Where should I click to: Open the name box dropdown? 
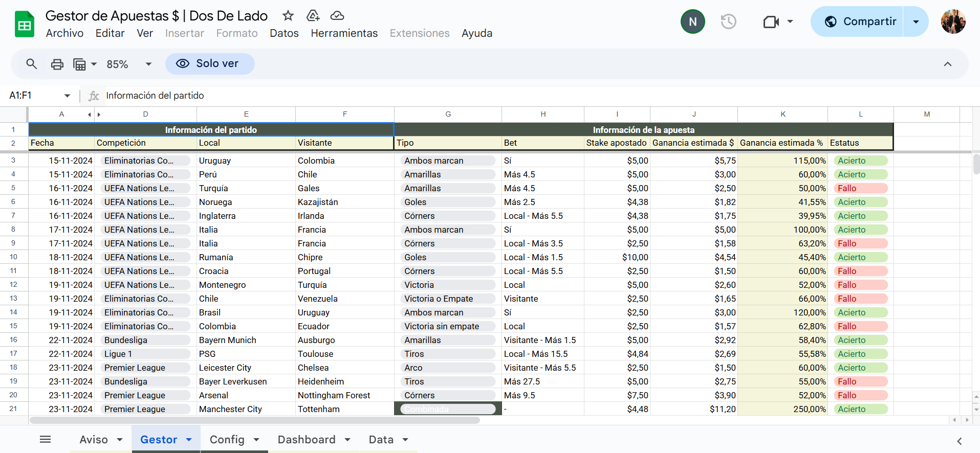[67, 96]
